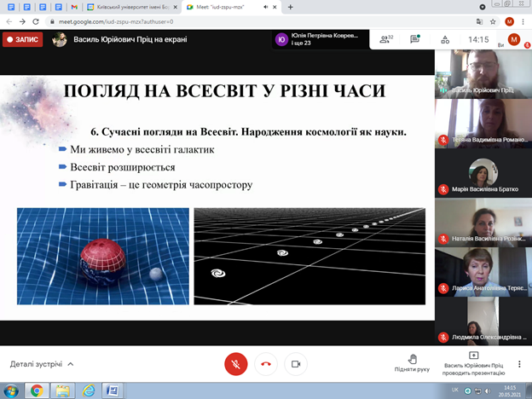Open the meeting chat panel
Viewport: 532px width, 399px height.
(415, 39)
